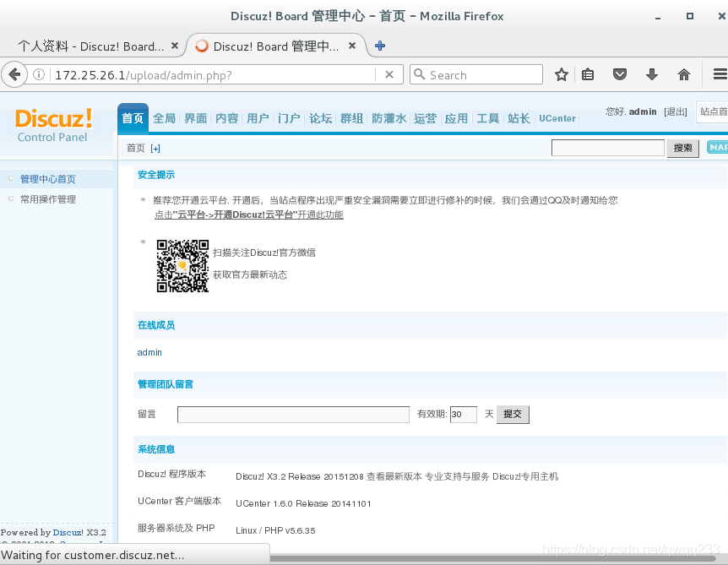This screenshot has width=728, height=565.
Task: Select the 首页 navigation tab
Action: click(133, 118)
